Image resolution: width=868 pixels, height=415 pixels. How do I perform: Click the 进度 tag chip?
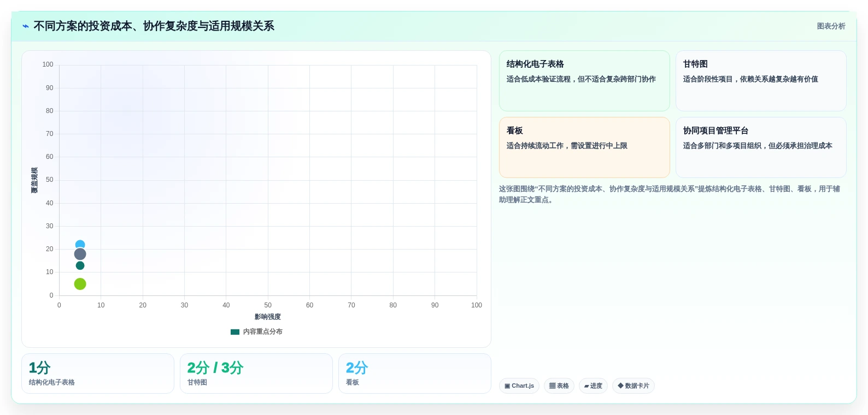[x=593, y=386]
